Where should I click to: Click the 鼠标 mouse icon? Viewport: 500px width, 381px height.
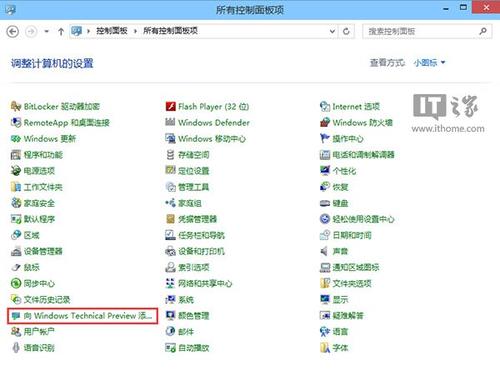pos(16,267)
